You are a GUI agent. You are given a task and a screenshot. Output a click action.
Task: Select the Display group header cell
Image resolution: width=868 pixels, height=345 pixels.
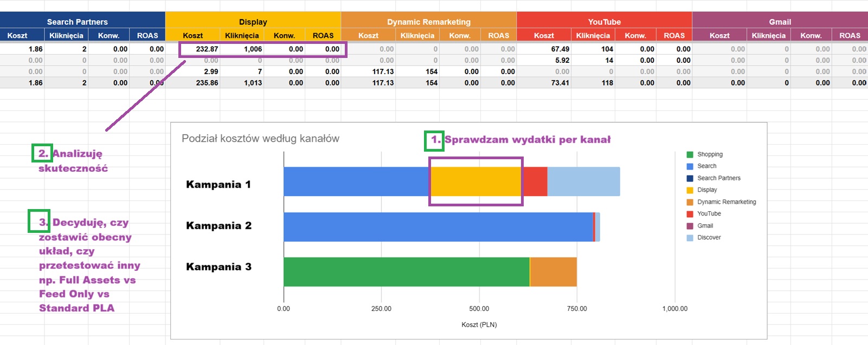coord(253,22)
